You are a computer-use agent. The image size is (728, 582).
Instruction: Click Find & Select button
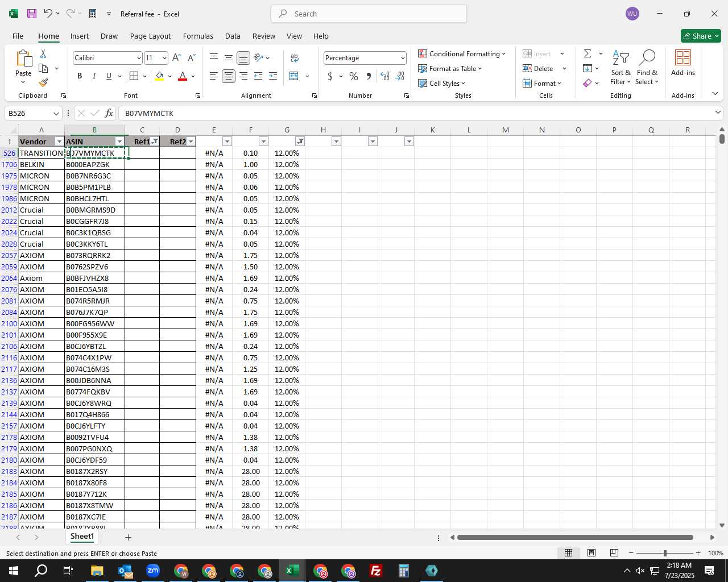[x=647, y=66]
